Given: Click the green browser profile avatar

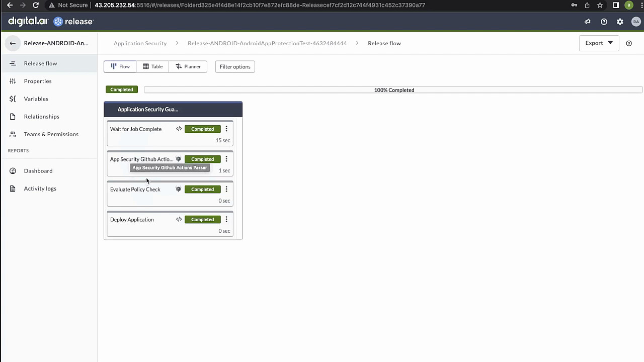Looking at the screenshot, I should point(628,5).
